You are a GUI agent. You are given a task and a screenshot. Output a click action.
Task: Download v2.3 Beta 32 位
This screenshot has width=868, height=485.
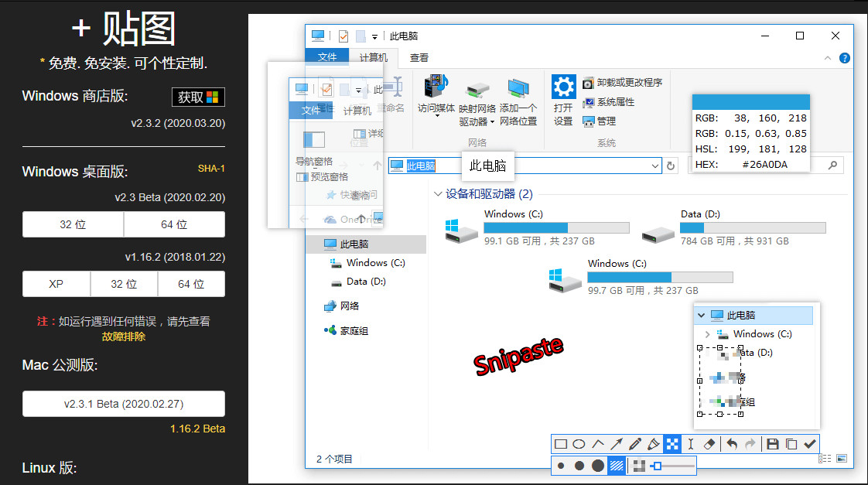point(73,224)
